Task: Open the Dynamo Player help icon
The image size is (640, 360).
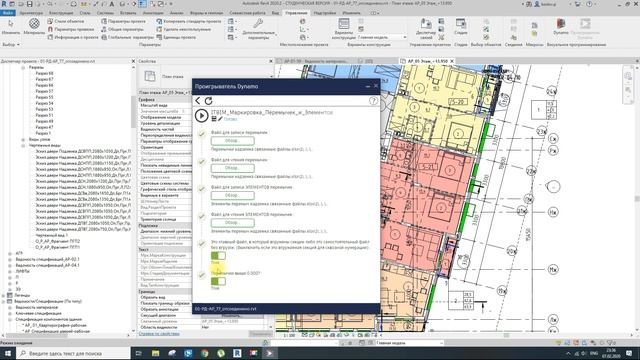Action: [373, 101]
